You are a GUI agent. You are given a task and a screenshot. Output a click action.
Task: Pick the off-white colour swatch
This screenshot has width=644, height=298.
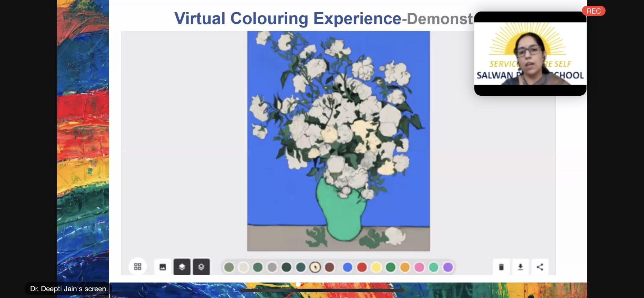pos(243,267)
